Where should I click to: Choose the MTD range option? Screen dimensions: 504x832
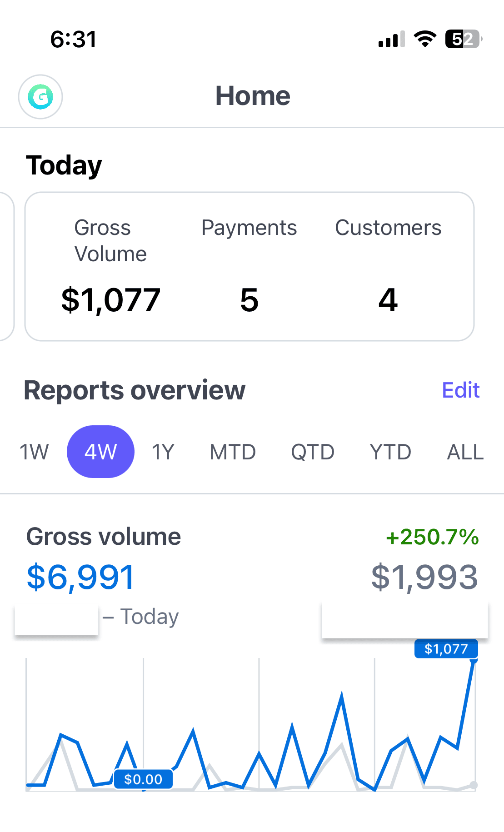pos(233,452)
